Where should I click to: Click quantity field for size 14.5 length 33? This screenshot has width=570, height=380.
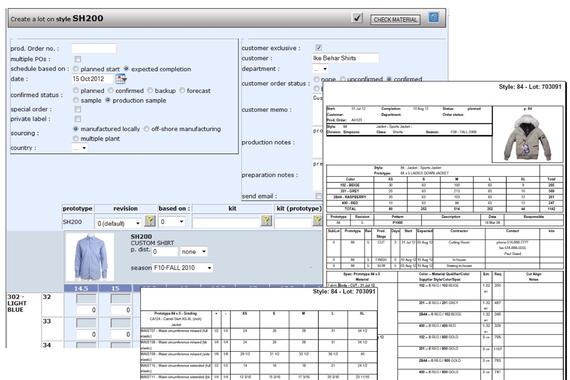pos(86,334)
